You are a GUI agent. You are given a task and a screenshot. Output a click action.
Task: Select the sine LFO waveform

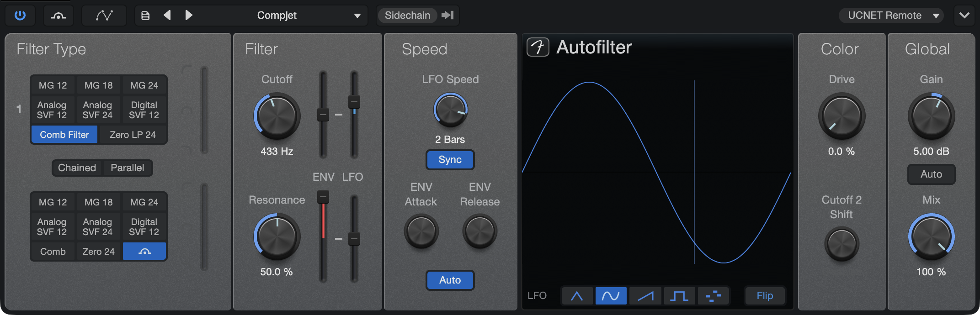click(x=611, y=296)
